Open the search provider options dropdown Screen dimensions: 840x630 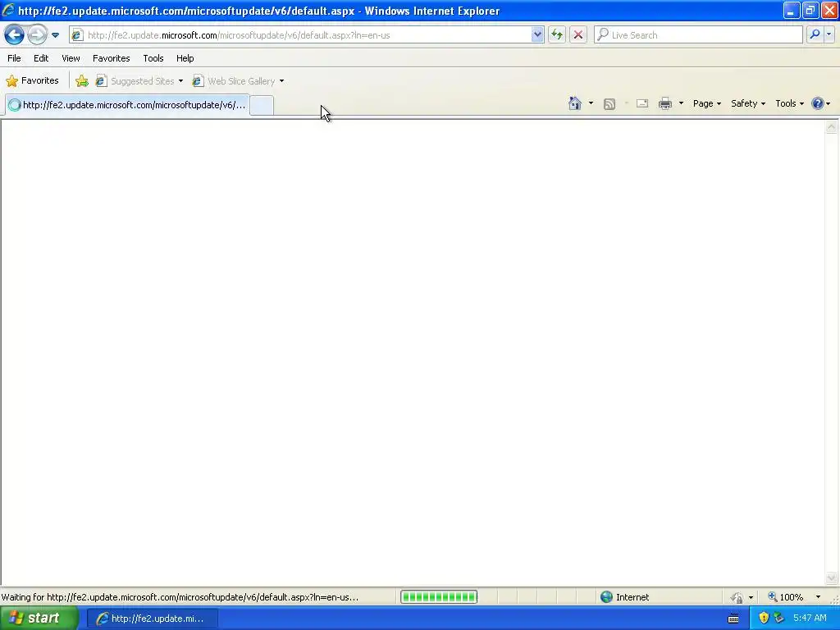tap(829, 34)
